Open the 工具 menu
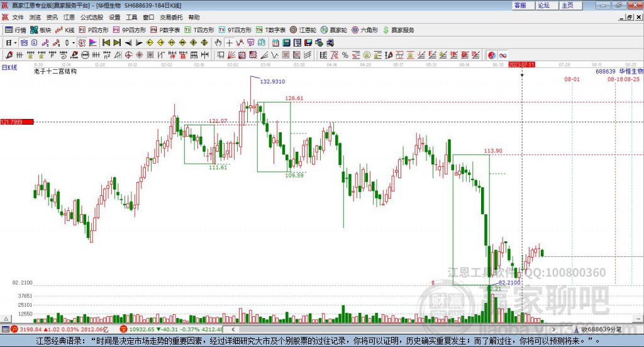Screen dimensions: 644x347 (131, 17)
